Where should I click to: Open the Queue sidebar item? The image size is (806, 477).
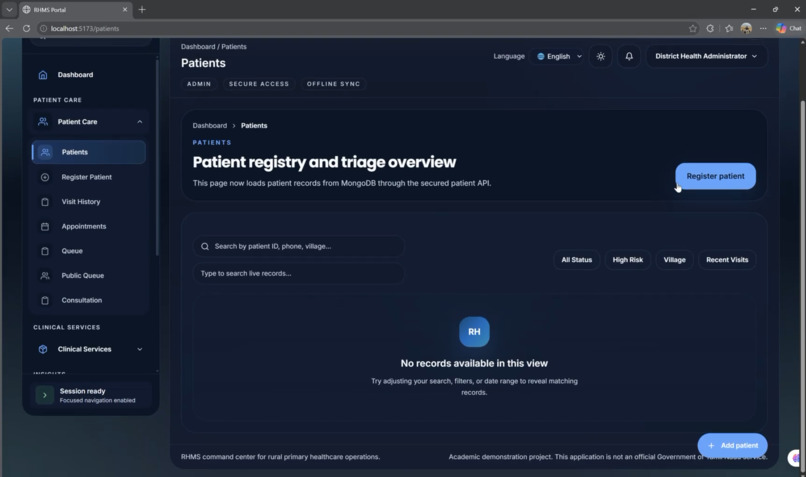(88, 251)
